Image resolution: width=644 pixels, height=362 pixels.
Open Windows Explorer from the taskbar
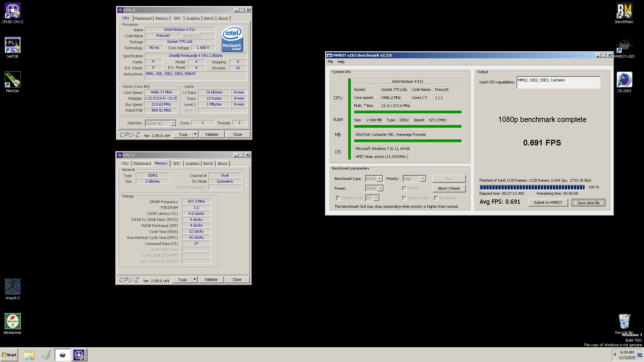click(x=29, y=355)
